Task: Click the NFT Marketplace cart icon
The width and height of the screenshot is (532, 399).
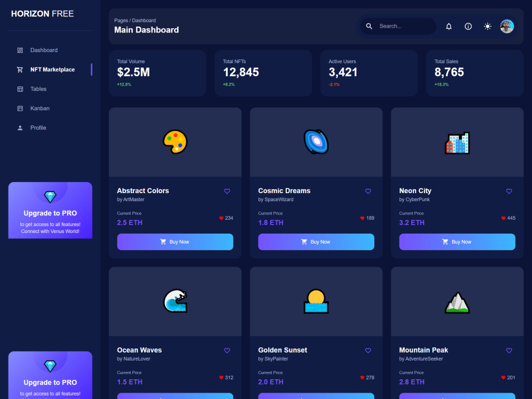Action: pos(20,70)
